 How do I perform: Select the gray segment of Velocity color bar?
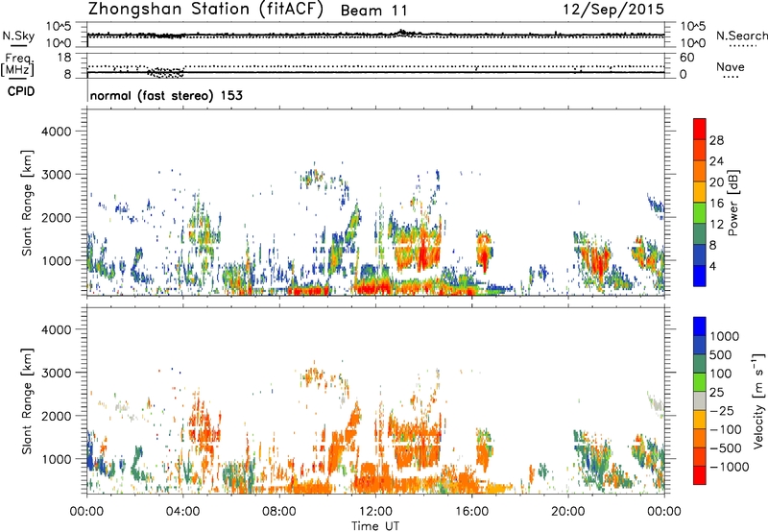[x=700, y=400]
